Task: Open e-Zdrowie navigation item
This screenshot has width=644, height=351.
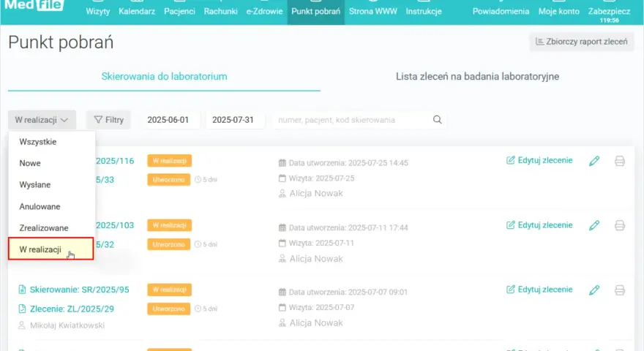Action: (x=264, y=11)
